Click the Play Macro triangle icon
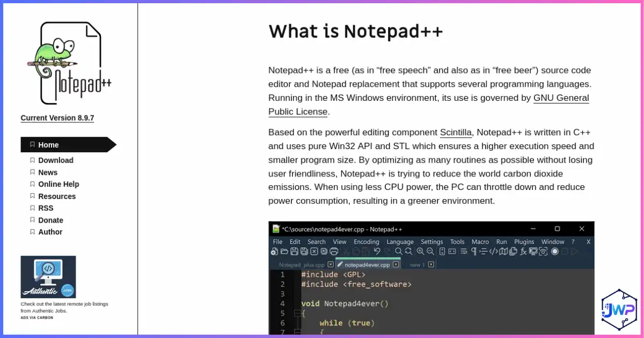 point(575,251)
